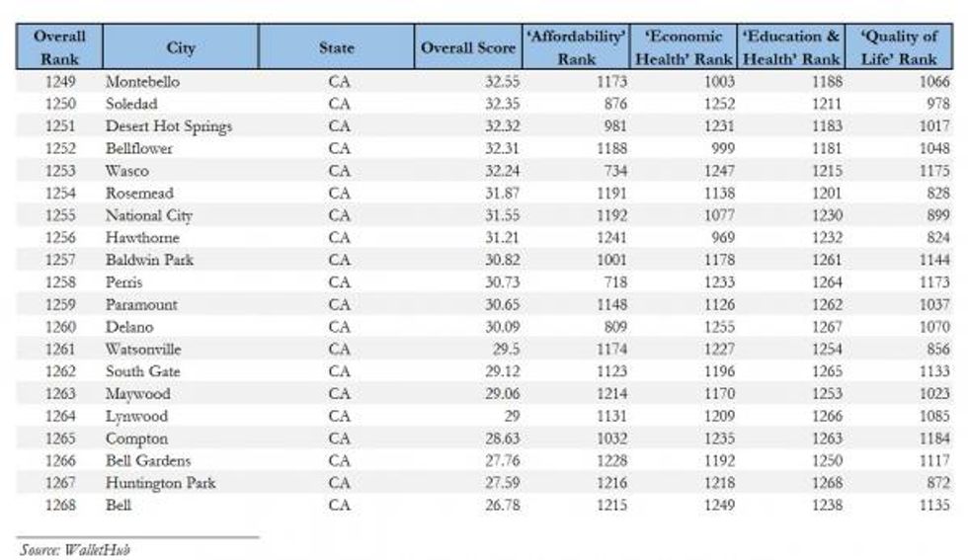Select the 'Quality of Life' Rank header
This screenshot has height=560, width=968.
899,47
